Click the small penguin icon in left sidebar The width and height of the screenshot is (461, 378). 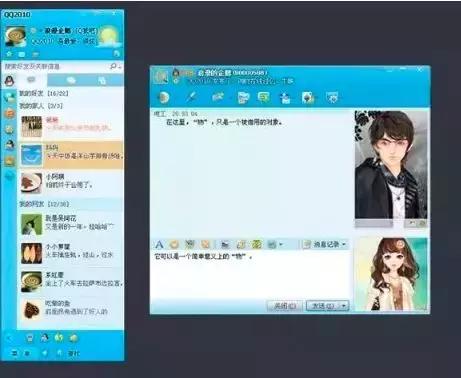10,145
